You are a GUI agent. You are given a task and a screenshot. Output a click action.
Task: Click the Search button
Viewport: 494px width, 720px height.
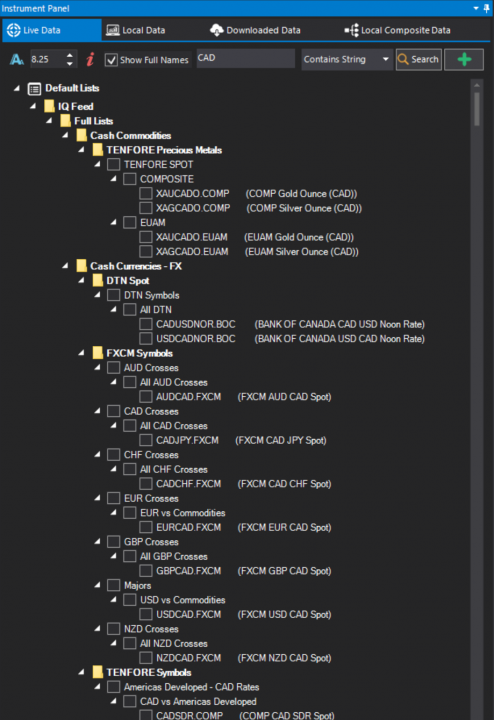pos(419,59)
